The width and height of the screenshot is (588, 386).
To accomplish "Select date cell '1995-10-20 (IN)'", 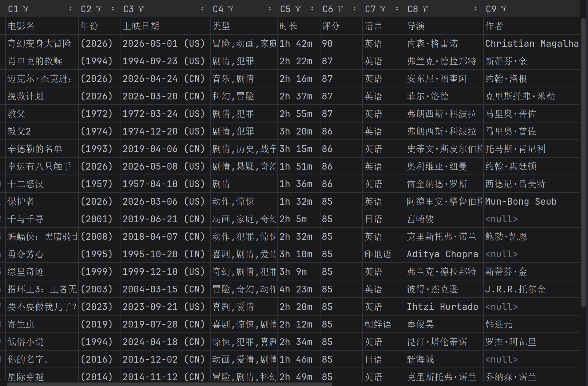I will (165, 254).
